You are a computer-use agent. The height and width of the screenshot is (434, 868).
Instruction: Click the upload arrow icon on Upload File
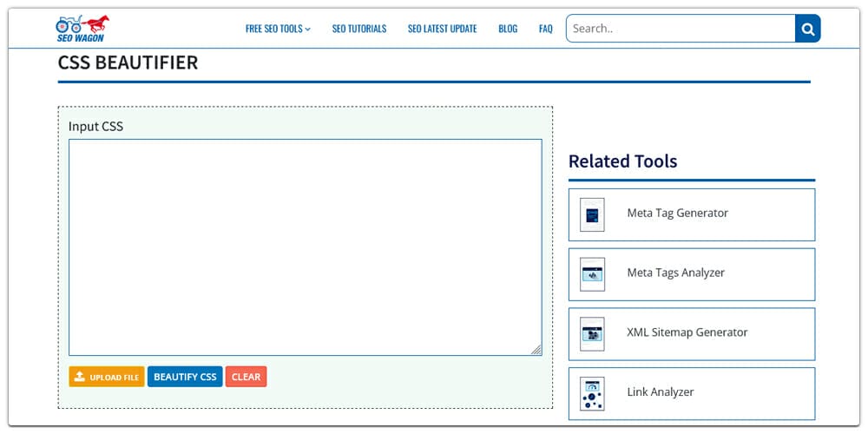pos(80,377)
